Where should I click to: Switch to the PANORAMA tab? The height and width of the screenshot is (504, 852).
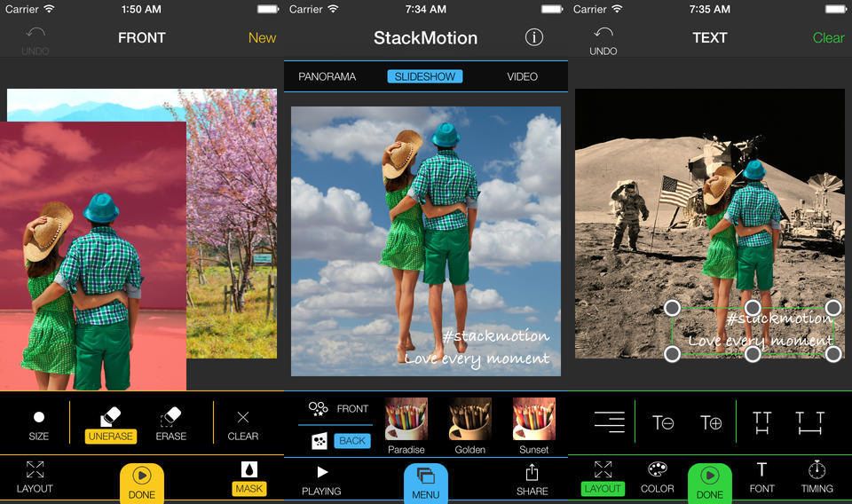click(327, 76)
